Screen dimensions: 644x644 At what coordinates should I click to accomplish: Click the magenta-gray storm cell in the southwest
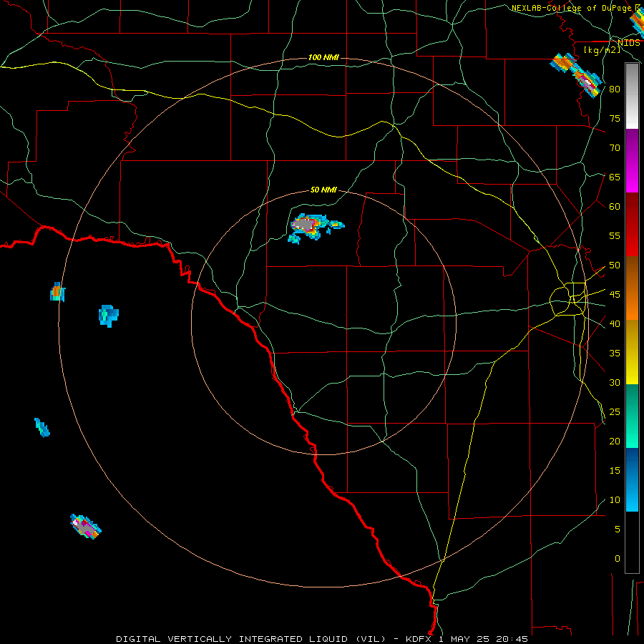(85, 526)
